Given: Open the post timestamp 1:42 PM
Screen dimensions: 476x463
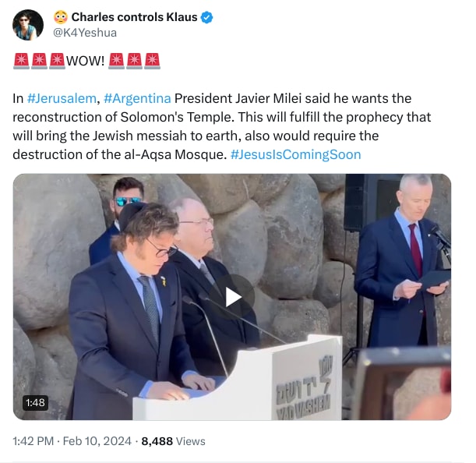Looking at the screenshot, I should pos(33,441).
